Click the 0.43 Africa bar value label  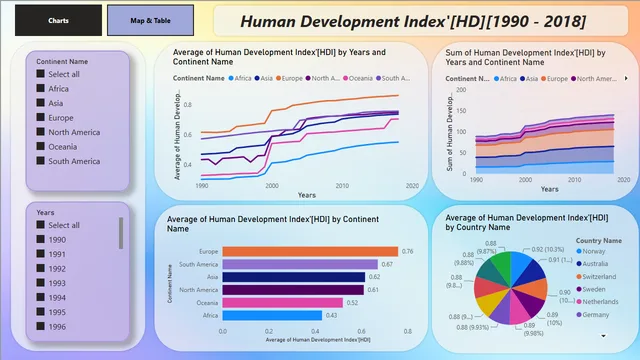pyautogui.click(x=331, y=316)
